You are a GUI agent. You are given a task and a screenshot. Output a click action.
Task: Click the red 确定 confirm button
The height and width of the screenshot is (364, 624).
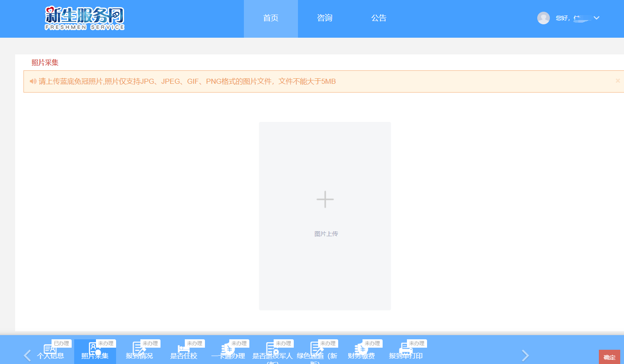tap(609, 357)
